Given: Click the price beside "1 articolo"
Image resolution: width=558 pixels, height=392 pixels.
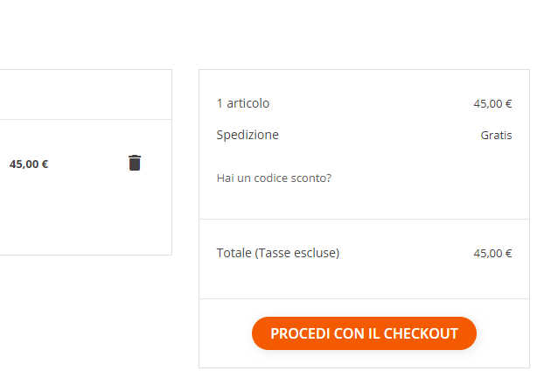Looking at the screenshot, I should click(492, 103).
